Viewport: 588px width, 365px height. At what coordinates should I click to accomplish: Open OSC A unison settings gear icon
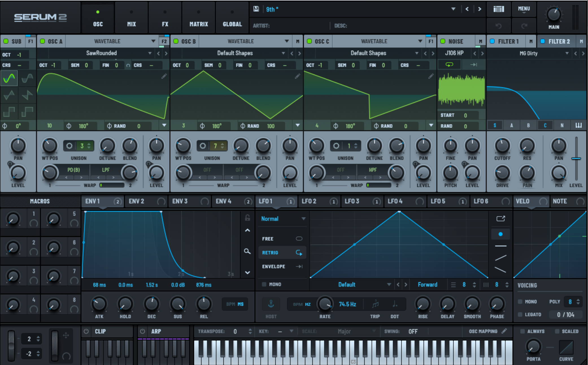coord(69,146)
